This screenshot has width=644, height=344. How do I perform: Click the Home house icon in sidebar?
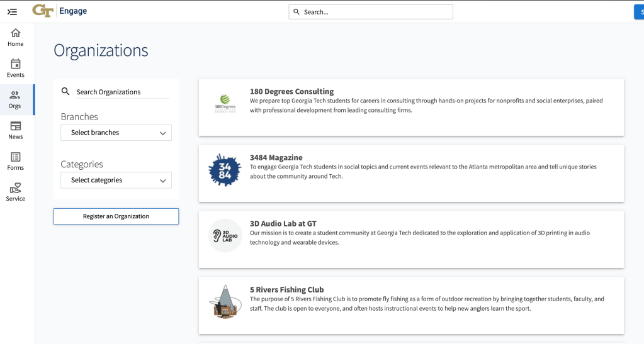tap(16, 33)
